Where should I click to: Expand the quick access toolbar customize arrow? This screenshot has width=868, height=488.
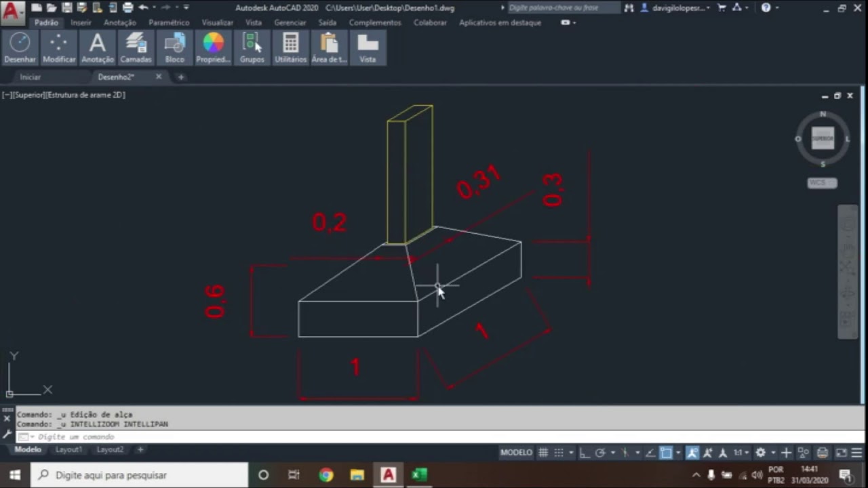click(x=186, y=8)
